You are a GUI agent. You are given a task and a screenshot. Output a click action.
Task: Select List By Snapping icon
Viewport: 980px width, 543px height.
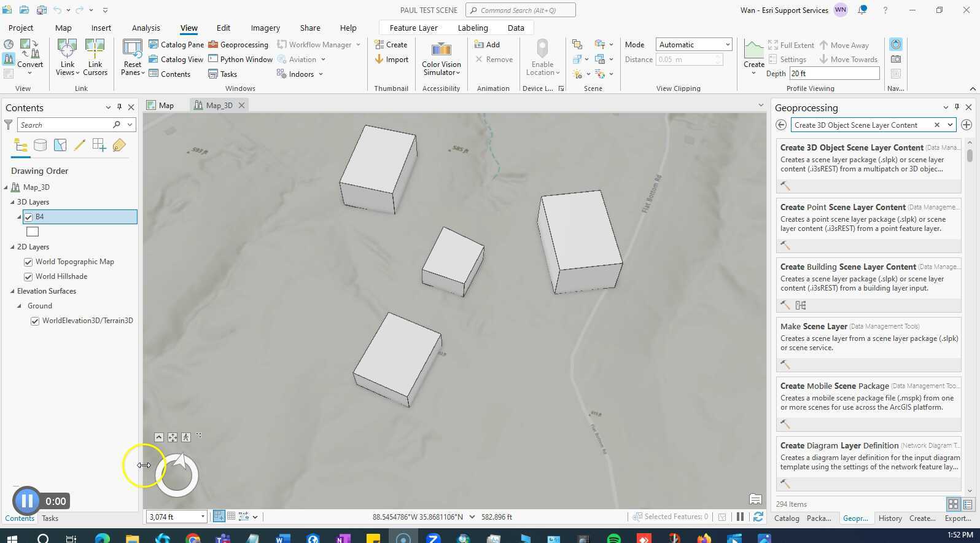coord(99,145)
